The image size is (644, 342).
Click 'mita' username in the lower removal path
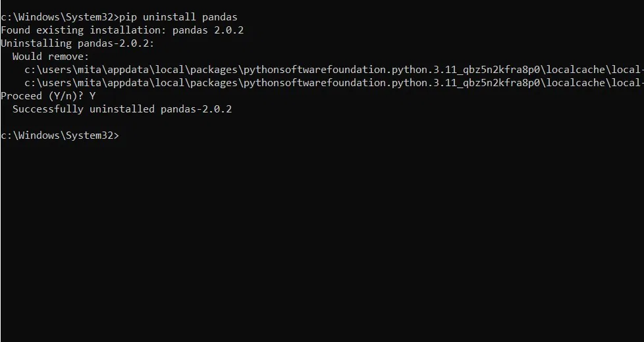(90, 83)
